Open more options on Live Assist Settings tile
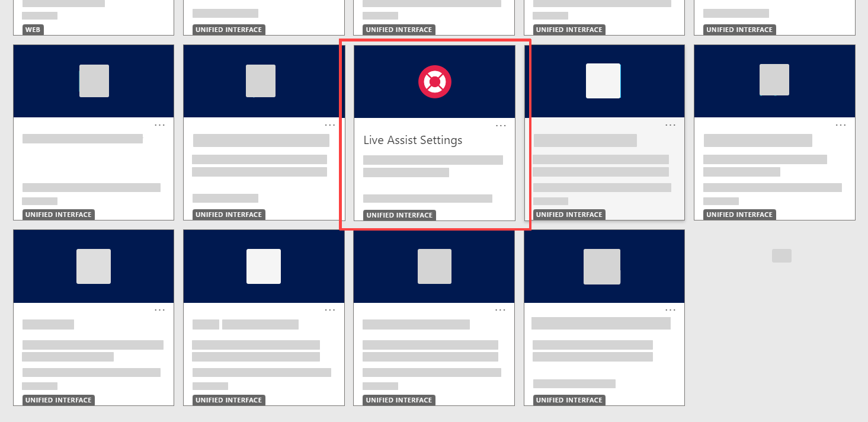Viewport: 868px width, 422px height. point(501,126)
